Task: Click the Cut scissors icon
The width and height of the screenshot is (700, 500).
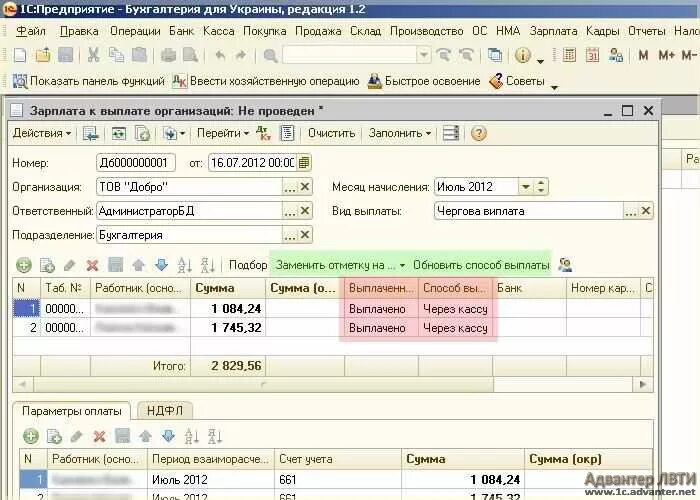Action: [x=93, y=55]
